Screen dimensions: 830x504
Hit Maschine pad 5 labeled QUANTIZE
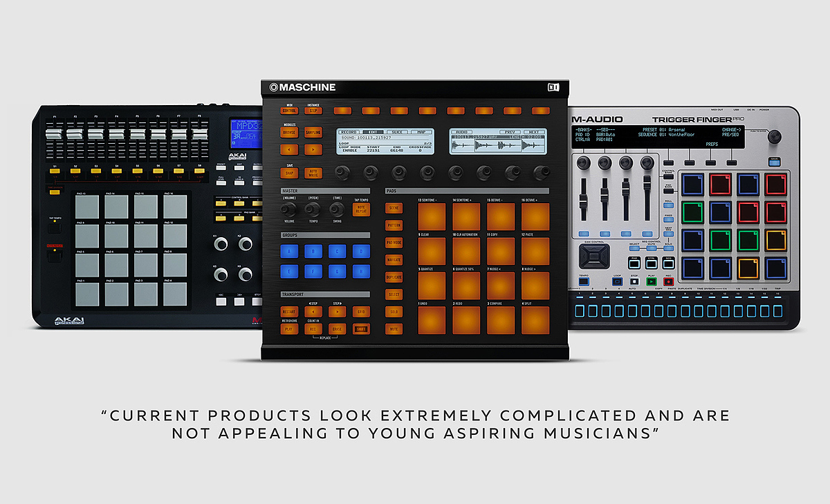[432, 286]
